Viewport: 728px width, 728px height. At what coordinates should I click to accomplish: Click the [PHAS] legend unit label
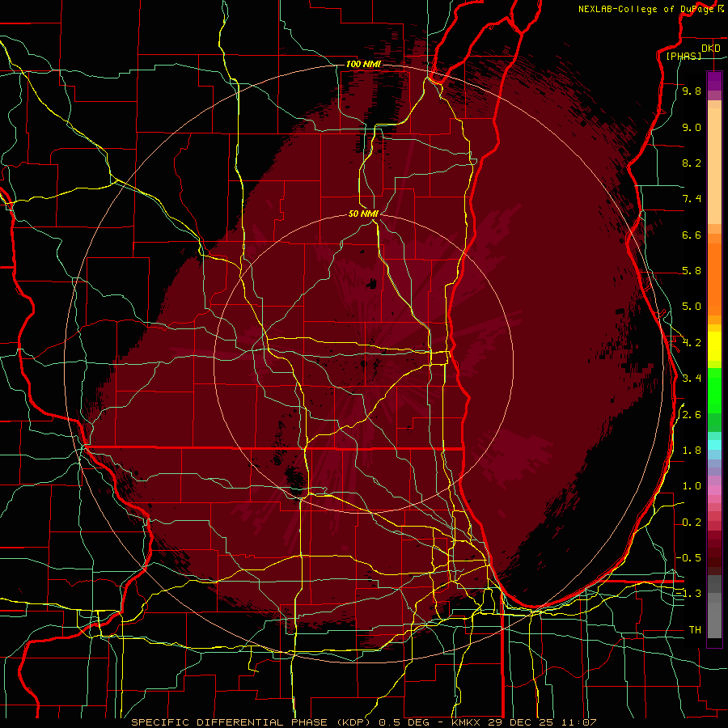pos(684,57)
